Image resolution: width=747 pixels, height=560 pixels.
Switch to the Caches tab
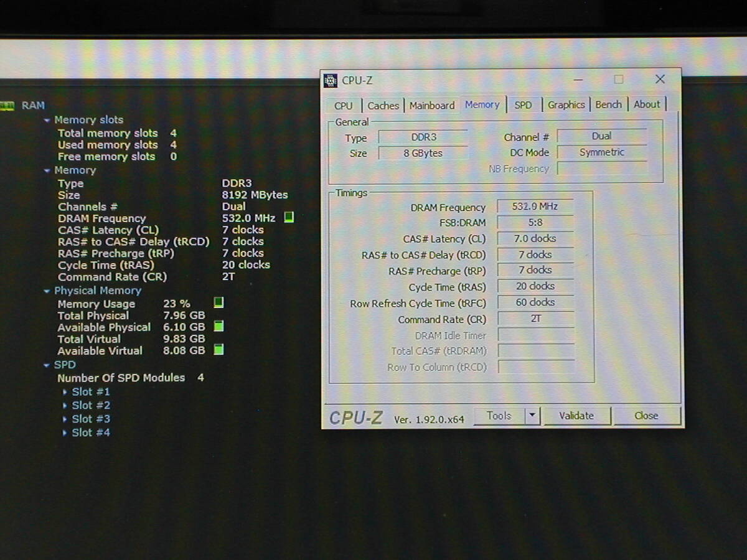[383, 105]
